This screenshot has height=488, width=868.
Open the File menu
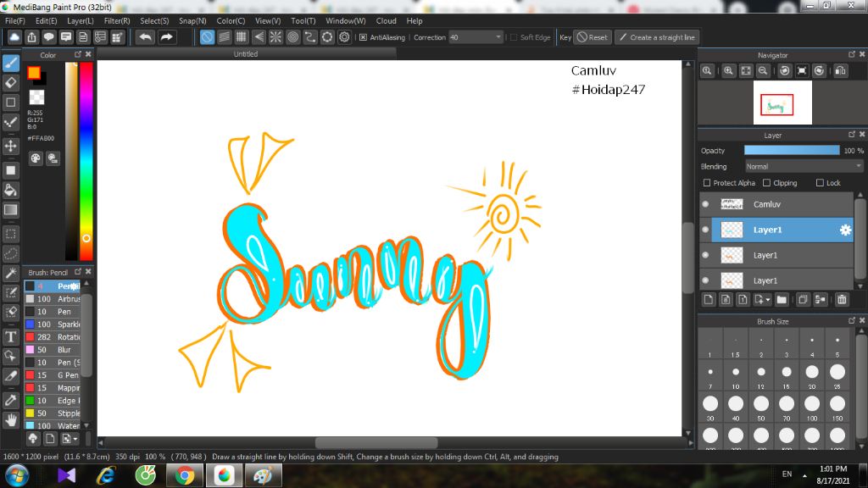(x=15, y=20)
